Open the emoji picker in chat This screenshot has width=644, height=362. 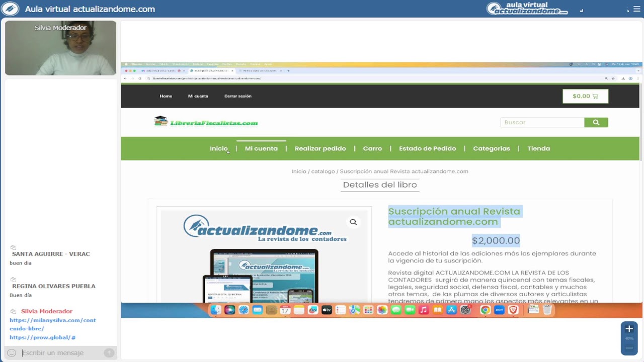point(12,353)
